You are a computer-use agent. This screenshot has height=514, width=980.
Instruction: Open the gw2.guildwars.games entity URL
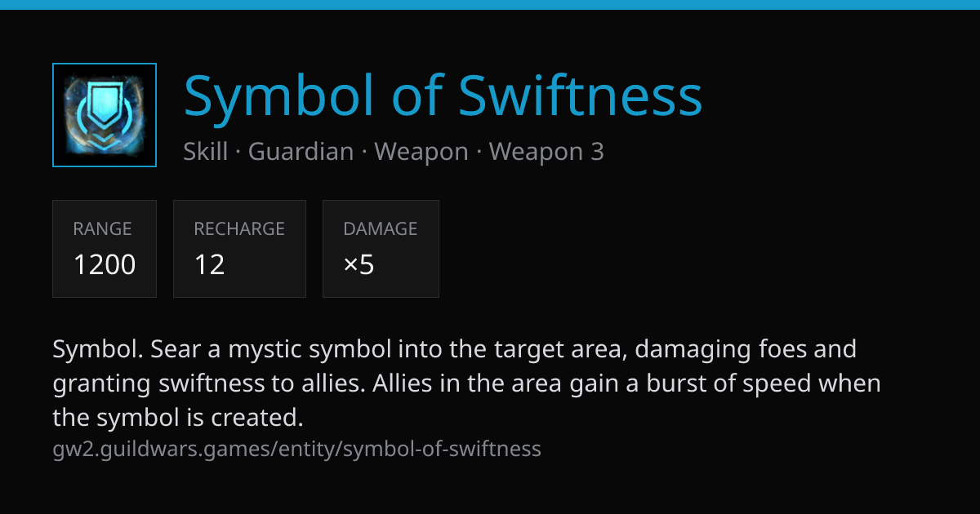(296, 449)
